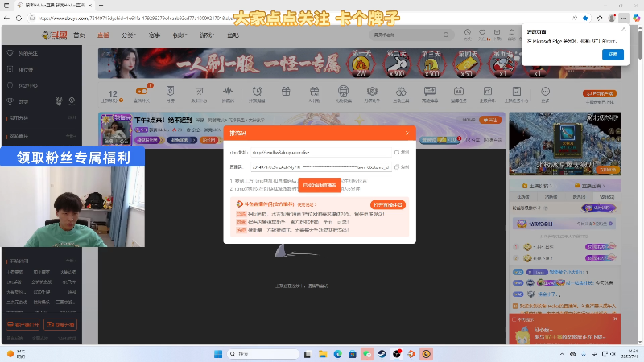Open Steam from the taskbar
The width and height of the screenshot is (644, 362).
(382, 354)
